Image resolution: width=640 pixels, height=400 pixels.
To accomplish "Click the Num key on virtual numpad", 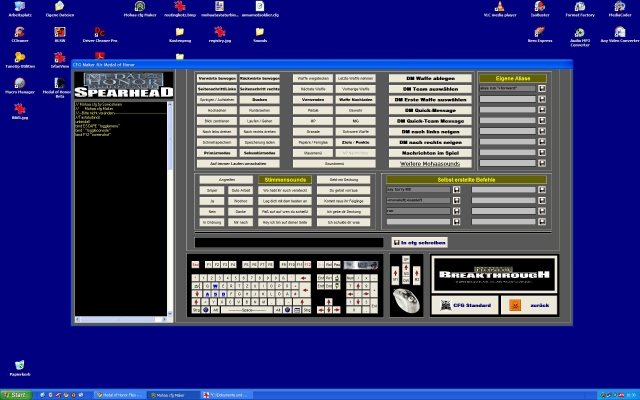I will [350, 278].
